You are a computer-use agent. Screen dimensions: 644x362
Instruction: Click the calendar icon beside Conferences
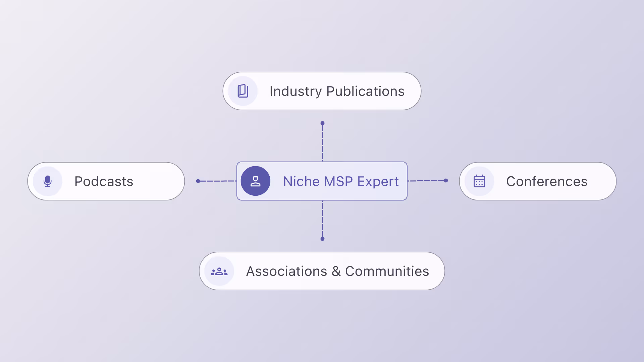coord(479,181)
